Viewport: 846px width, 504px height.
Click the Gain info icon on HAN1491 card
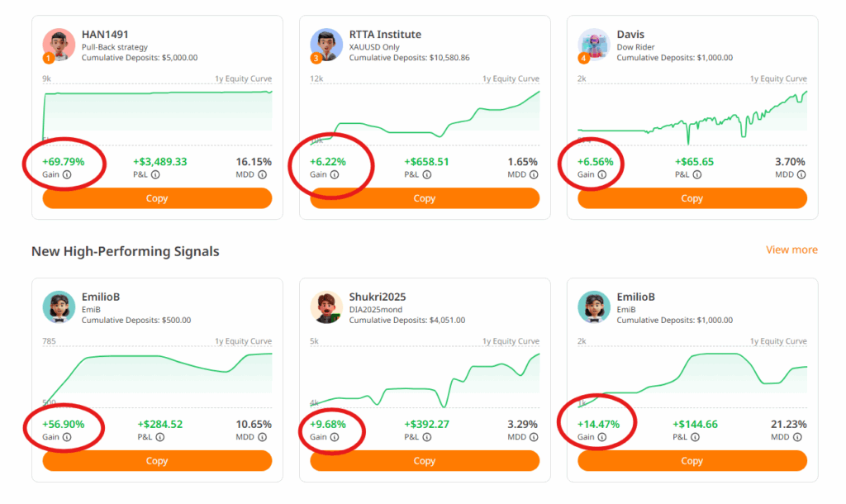click(x=67, y=175)
